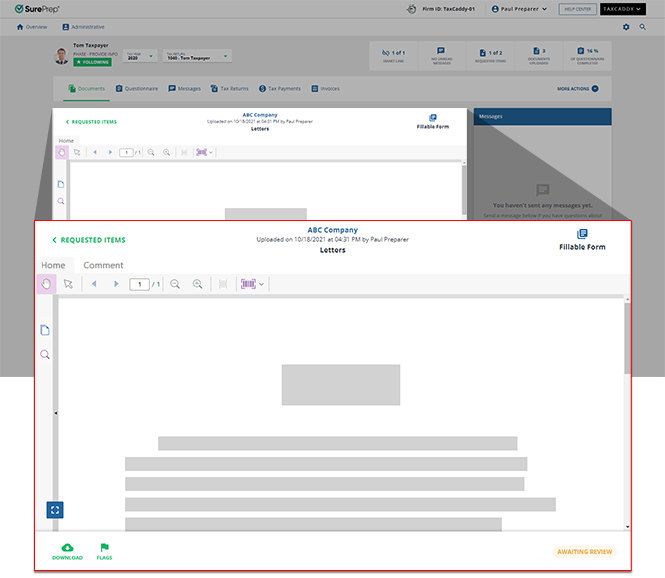Click the blue fullscreen expand button

pos(55,510)
